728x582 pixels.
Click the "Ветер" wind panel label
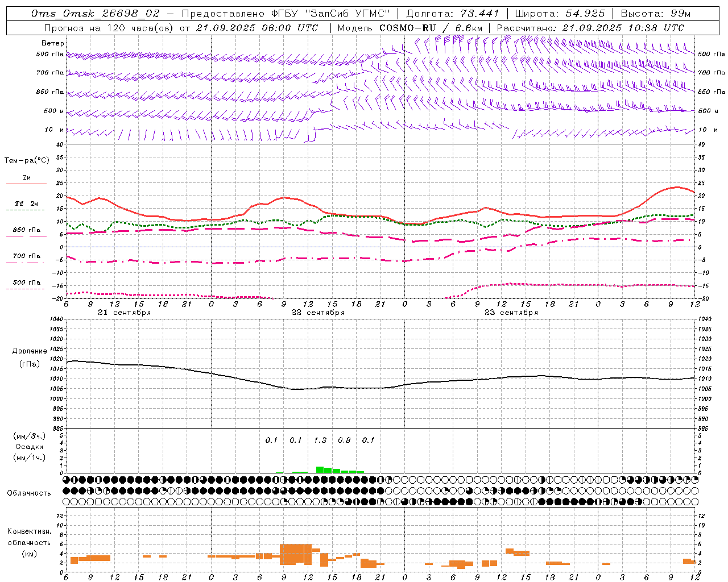pos(52,43)
